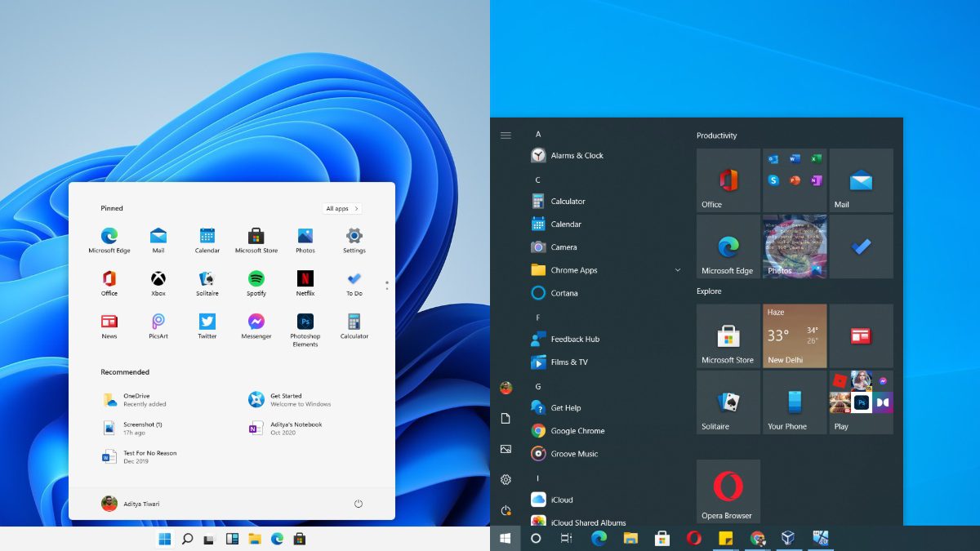Open the hamburger menu on the Windows 10 Start menu
Screen dimensions: 980x551
pos(506,136)
